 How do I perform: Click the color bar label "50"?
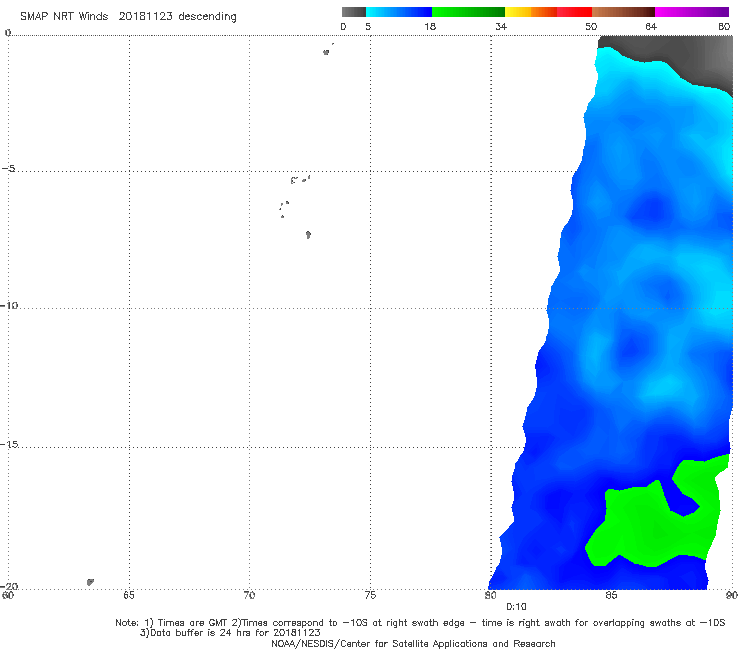[x=591, y=27]
